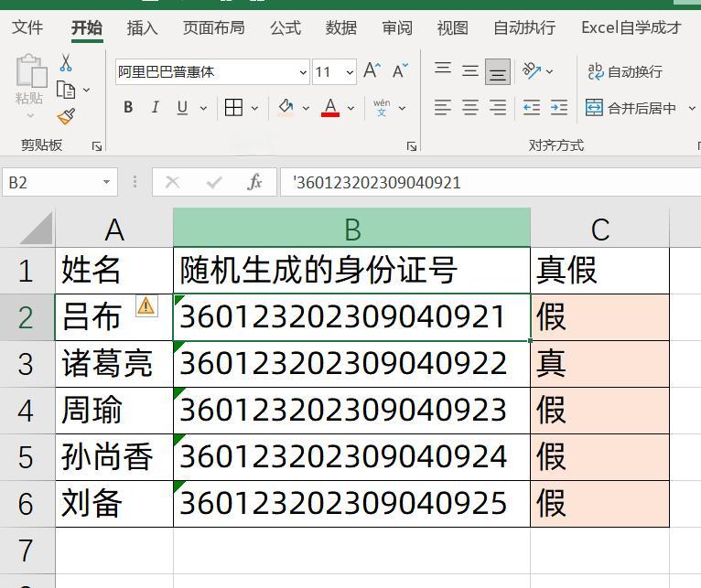Toggle Wrap Text (自动换行)
Image resolution: width=701 pixels, height=588 pixels.
[x=625, y=71]
